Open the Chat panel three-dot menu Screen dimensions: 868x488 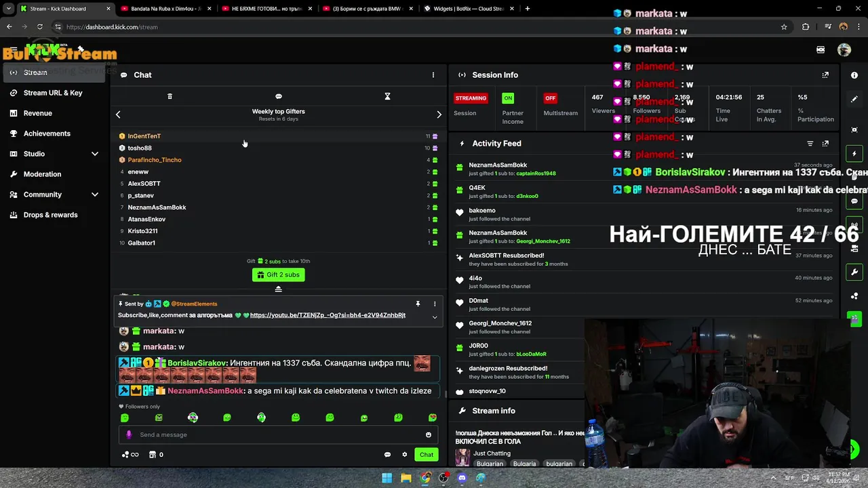(433, 75)
